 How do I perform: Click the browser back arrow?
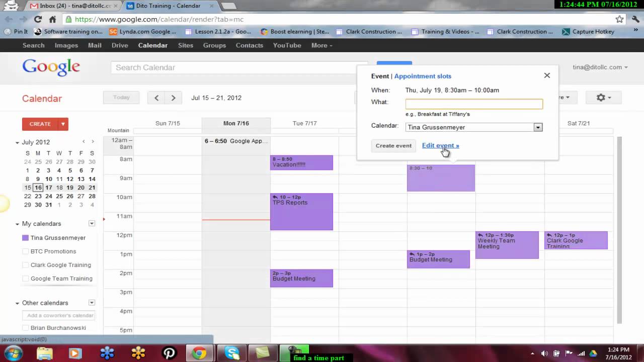click(9, 19)
